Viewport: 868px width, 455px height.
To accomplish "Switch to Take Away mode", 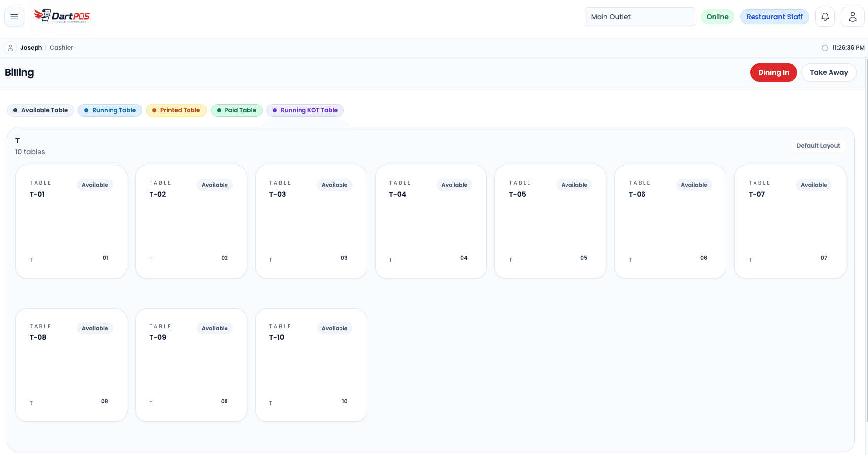I will [829, 72].
